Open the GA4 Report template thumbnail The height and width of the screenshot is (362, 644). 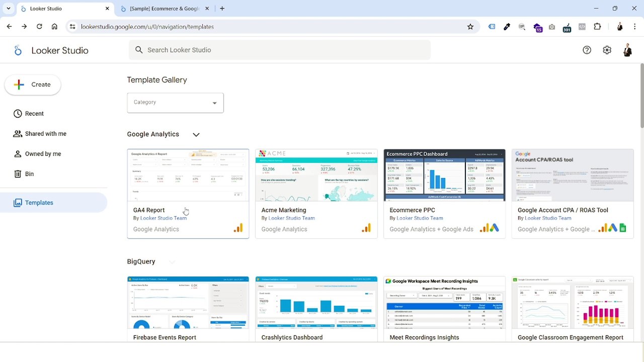188,175
